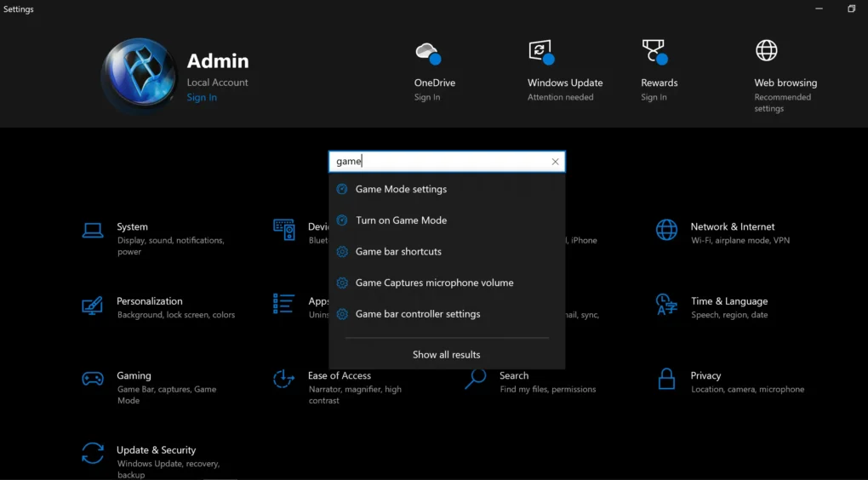This screenshot has width=868, height=480.
Task: Open the Search magnifier icon
Action: point(475,379)
